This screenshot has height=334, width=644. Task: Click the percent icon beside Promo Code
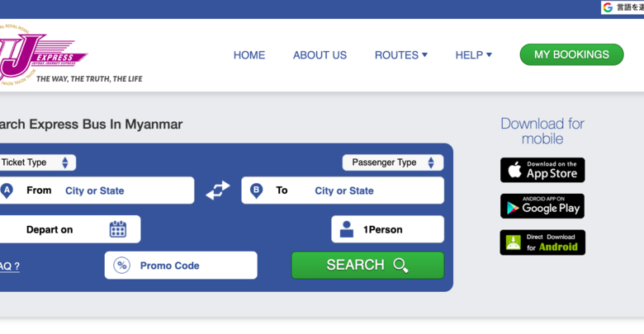pos(122,266)
